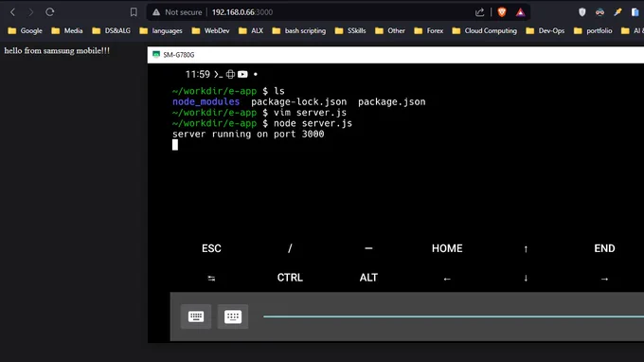Open the incognito-glasses extension icon

599,12
